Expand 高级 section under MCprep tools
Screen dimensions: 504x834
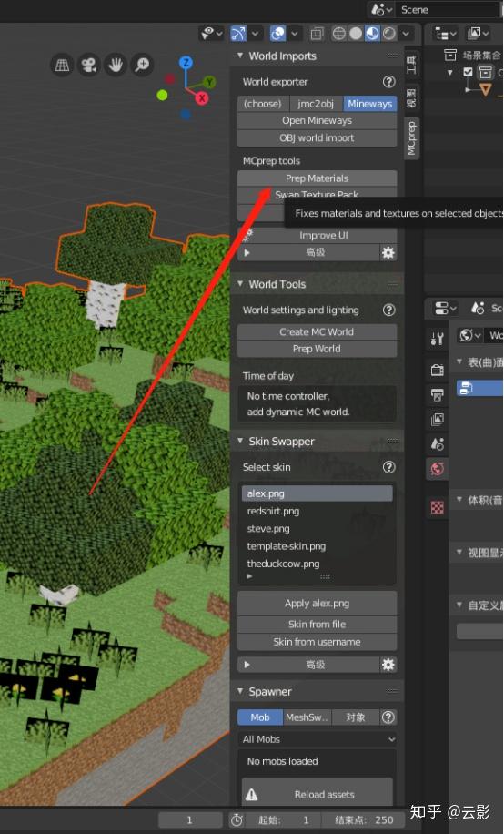pyautogui.click(x=308, y=252)
